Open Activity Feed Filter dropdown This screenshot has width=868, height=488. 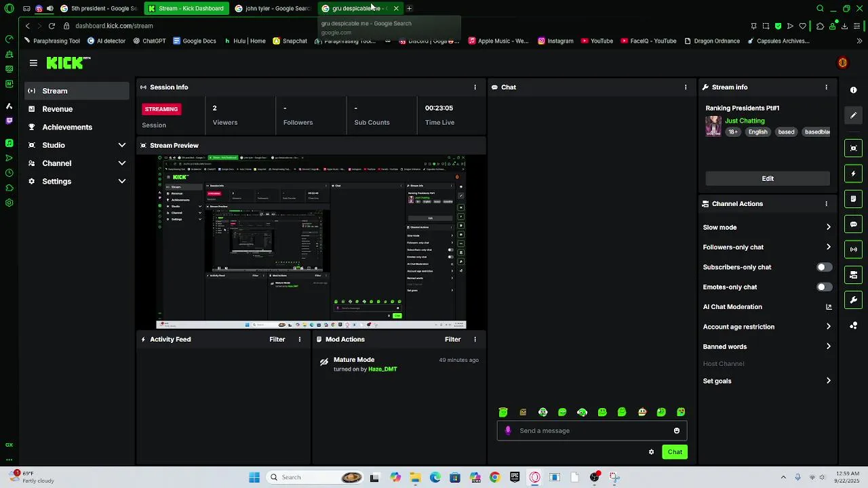277,340
